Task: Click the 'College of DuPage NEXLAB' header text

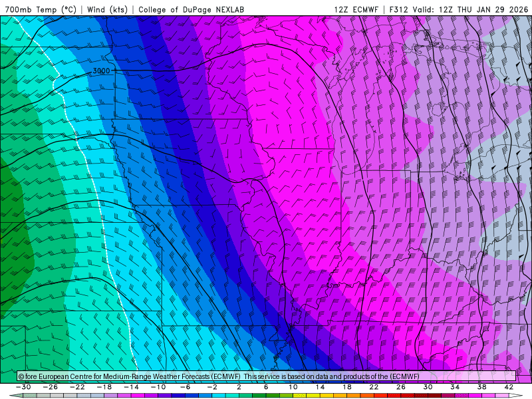Action: click(191, 9)
